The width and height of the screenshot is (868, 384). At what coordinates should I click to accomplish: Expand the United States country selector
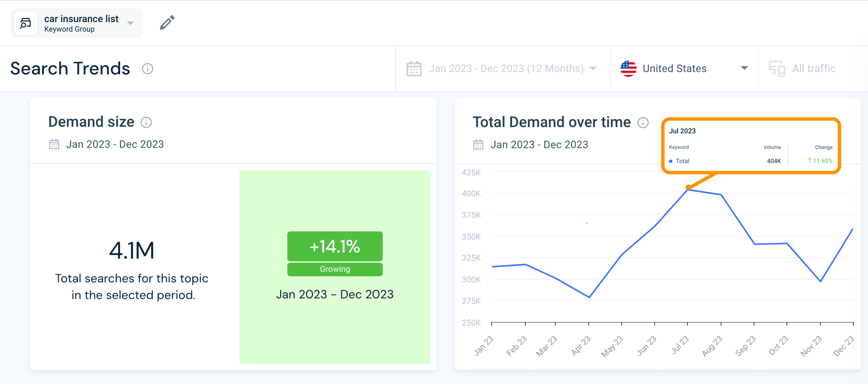pyautogui.click(x=744, y=68)
